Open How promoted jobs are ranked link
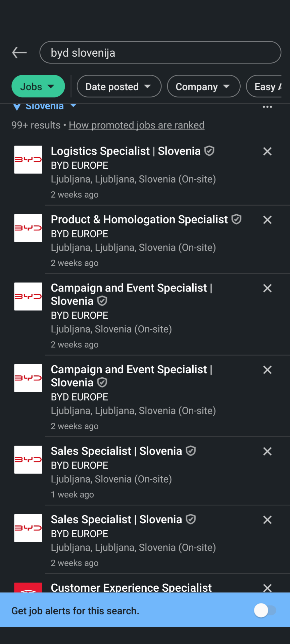 tap(137, 125)
